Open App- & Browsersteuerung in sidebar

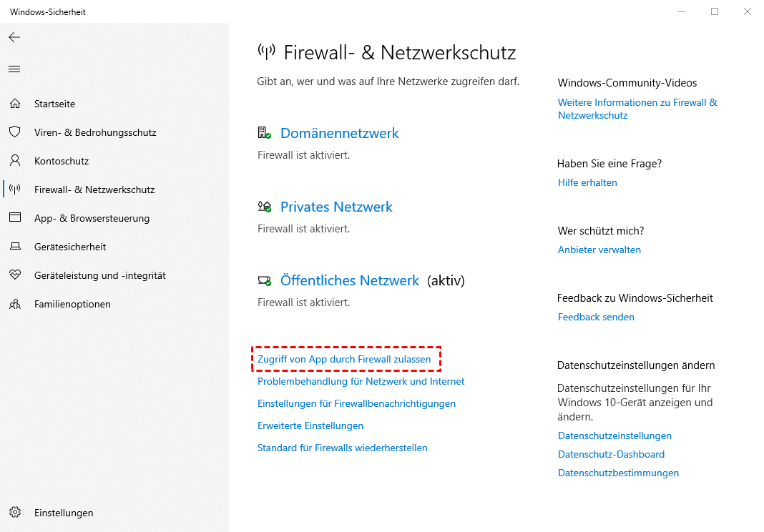click(92, 218)
